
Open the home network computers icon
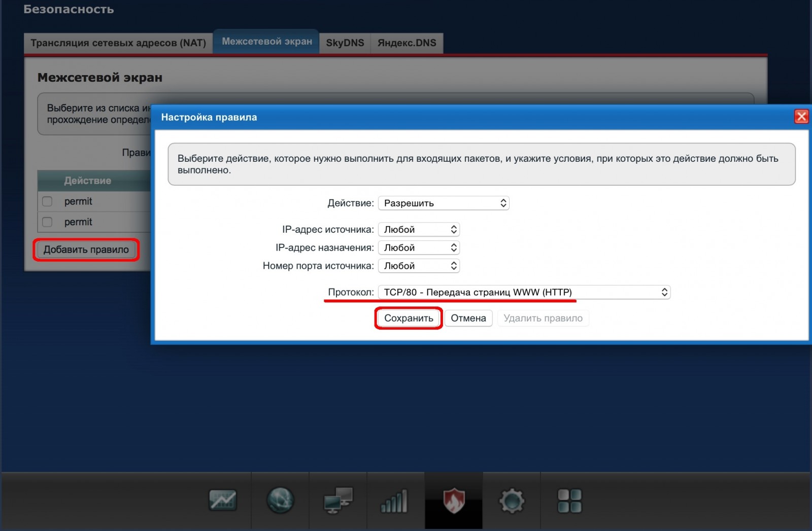click(339, 501)
